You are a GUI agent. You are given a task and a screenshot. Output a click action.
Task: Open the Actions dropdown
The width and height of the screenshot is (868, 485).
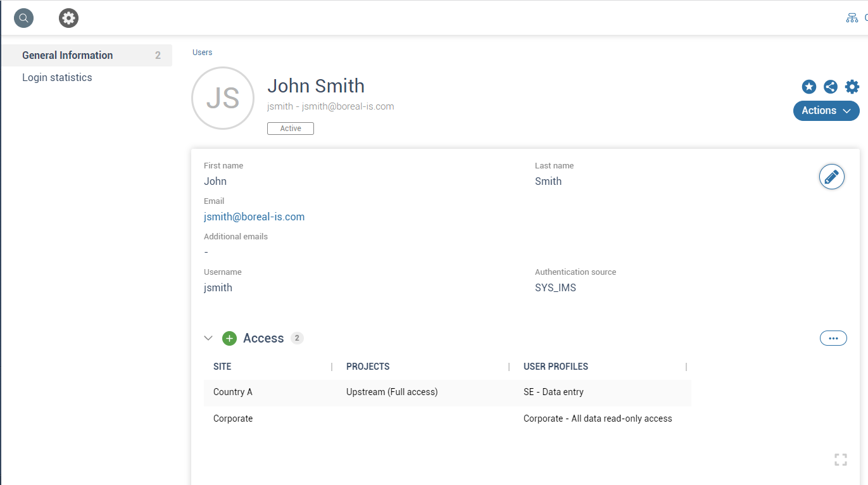(826, 111)
